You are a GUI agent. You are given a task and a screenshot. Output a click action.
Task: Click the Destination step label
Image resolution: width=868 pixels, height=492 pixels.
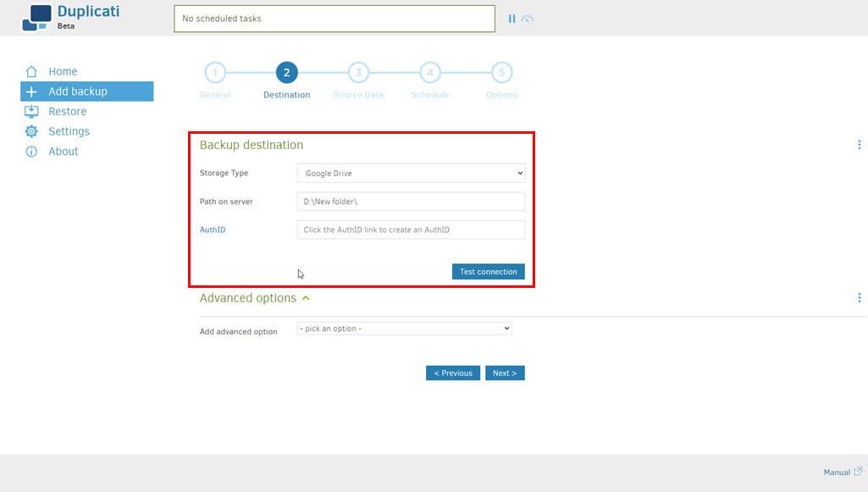pyautogui.click(x=287, y=95)
